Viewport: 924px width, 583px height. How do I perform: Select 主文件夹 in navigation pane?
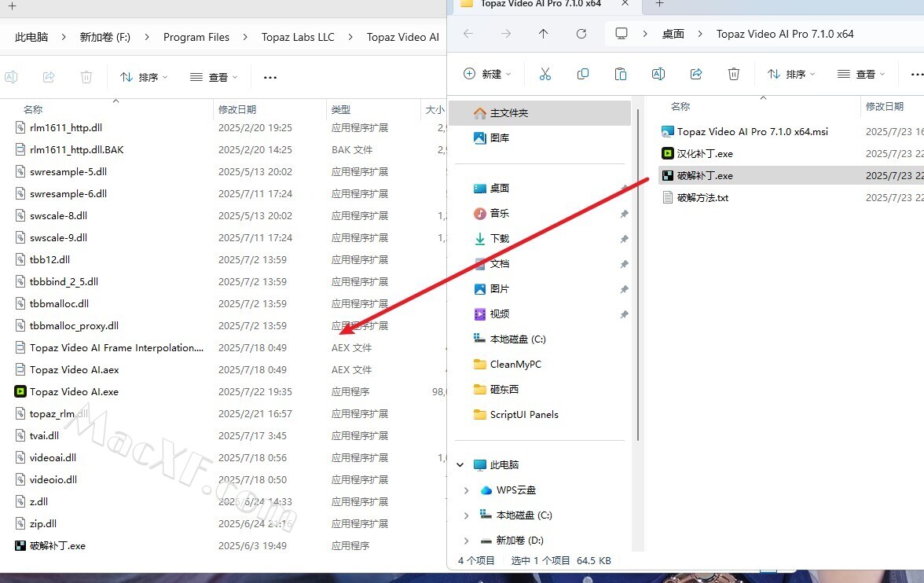[x=540, y=112]
